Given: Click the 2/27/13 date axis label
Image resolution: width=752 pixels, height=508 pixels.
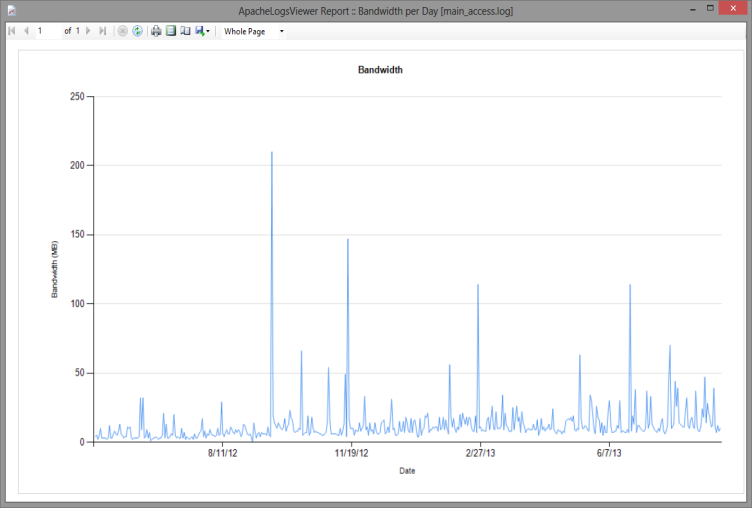Looking at the screenshot, I should pos(479,453).
